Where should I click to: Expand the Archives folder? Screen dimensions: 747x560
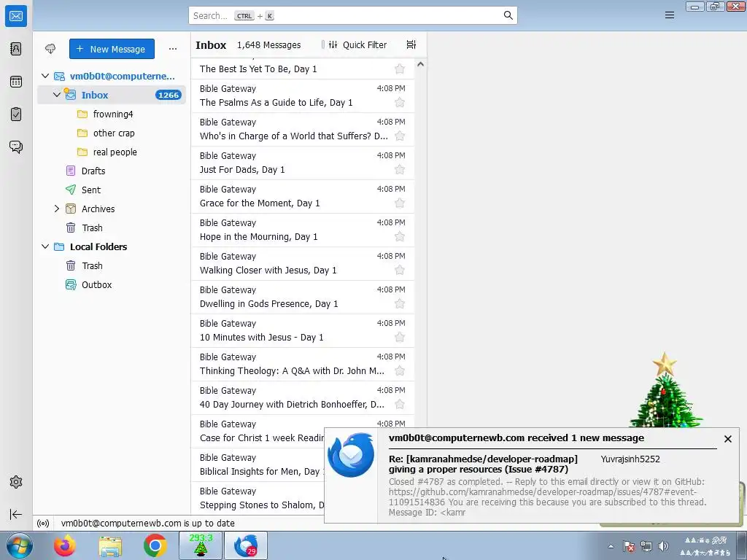57,209
